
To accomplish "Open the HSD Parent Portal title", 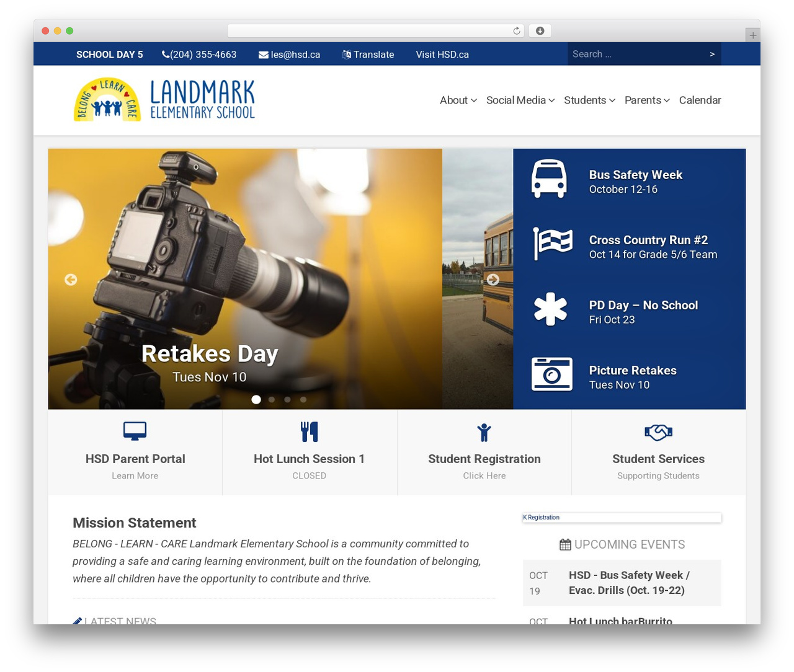I will coord(135,459).
